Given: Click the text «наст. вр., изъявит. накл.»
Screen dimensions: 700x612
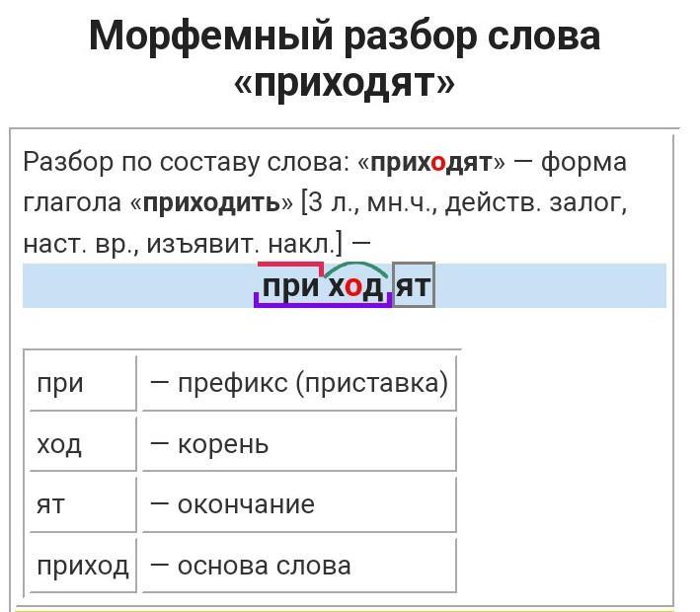Looking at the screenshot, I should pyautogui.click(x=183, y=243).
